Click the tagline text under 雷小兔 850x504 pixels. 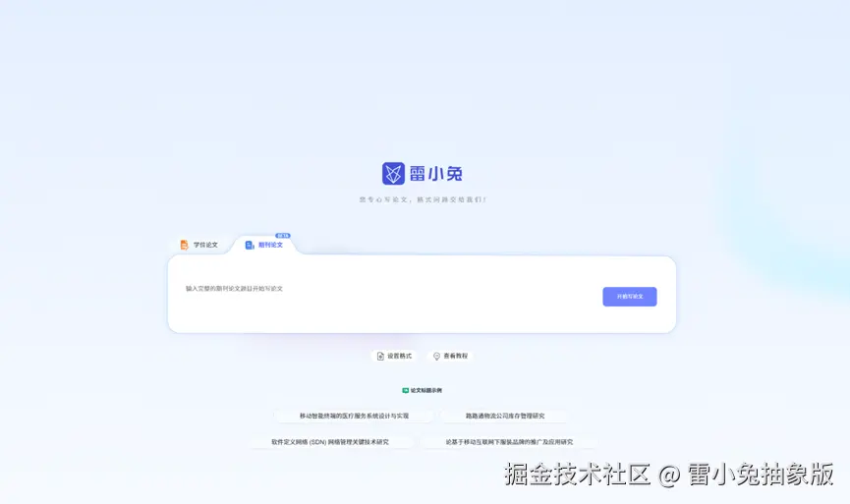(423, 199)
